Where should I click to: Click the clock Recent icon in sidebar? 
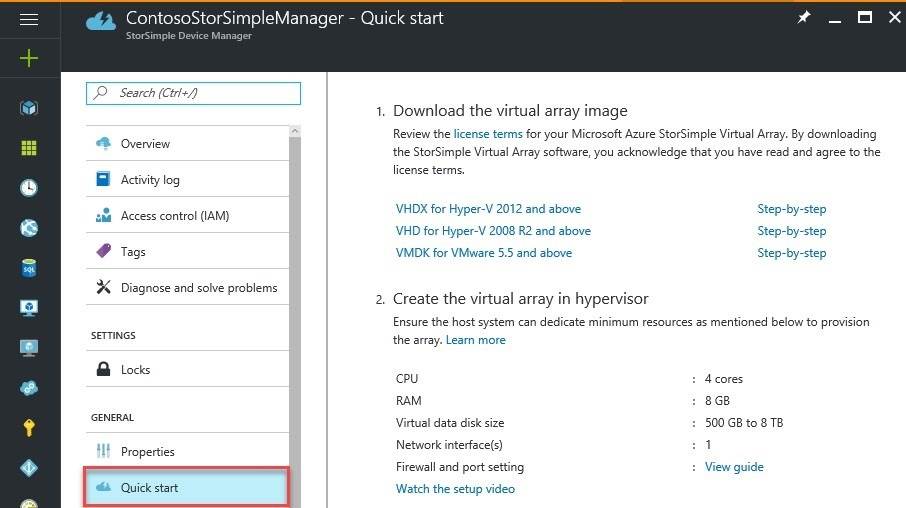pyautogui.click(x=29, y=188)
